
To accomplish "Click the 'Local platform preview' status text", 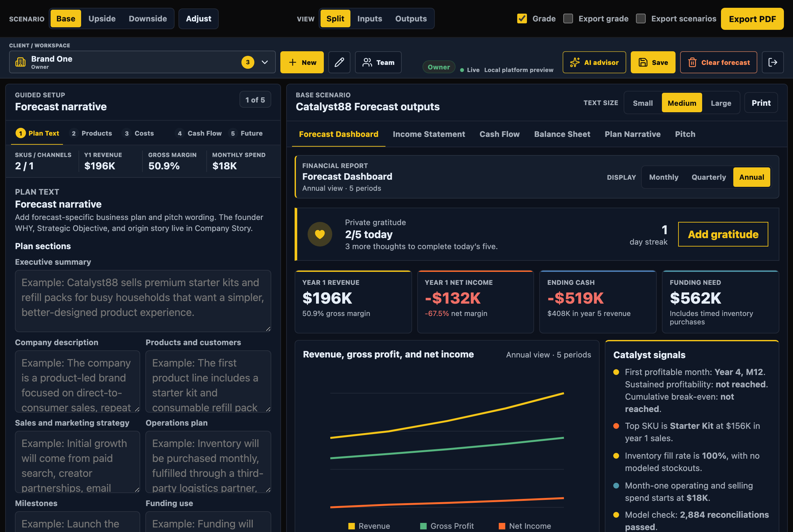I will pyautogui.click(x=518, y=70).
